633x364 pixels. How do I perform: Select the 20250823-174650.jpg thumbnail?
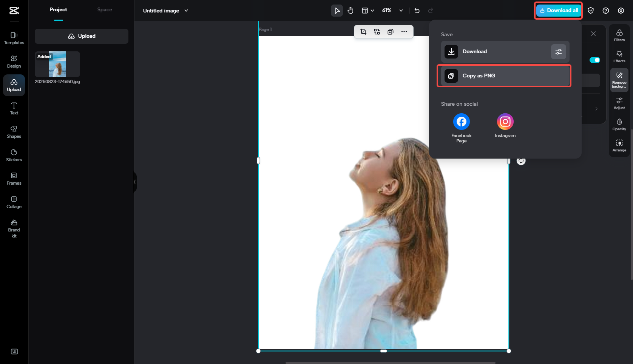click(57, 64)
